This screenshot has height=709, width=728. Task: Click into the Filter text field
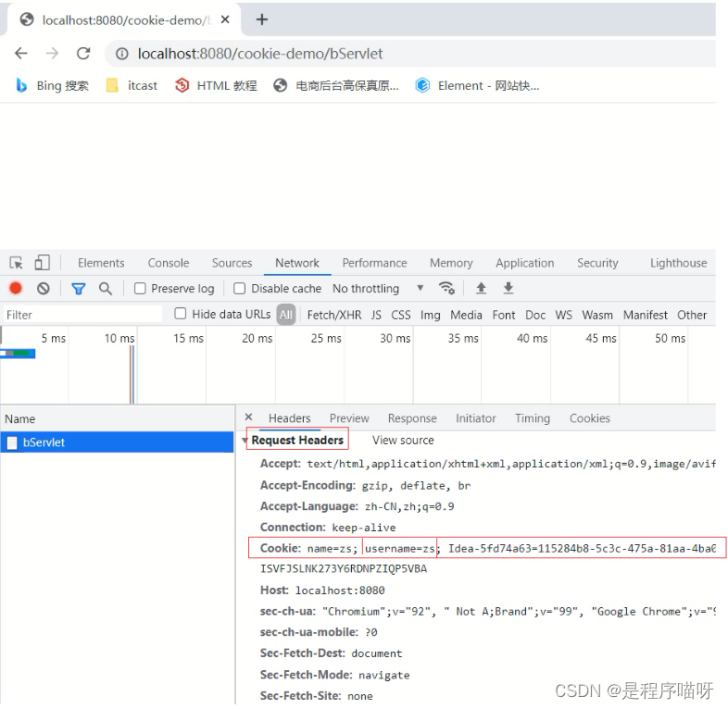tap(82, 315)
